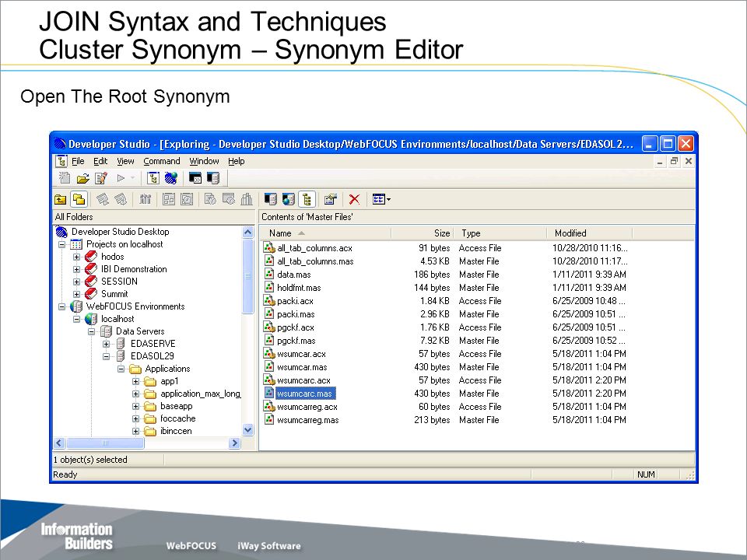
Task: Collapse the Projects on localhost node
Action: [x=61, y=245]
